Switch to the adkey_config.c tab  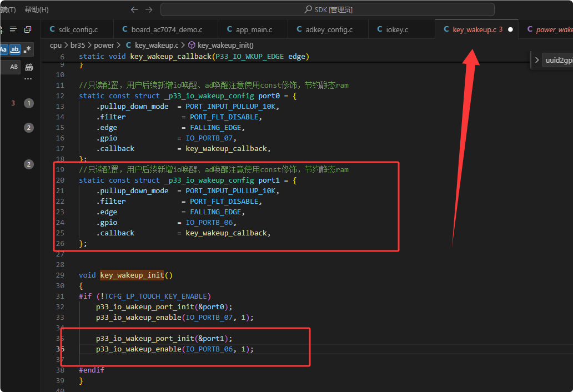328,29
